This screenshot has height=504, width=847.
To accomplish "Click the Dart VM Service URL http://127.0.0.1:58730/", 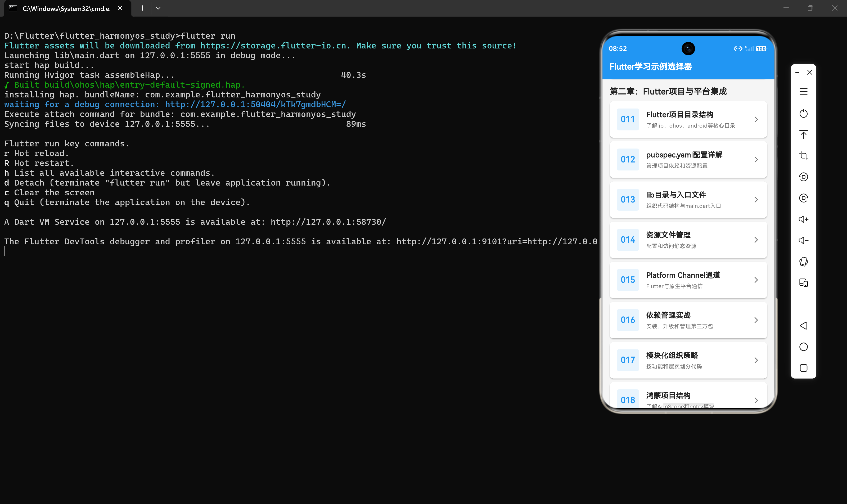I will (x=328, y=222).
